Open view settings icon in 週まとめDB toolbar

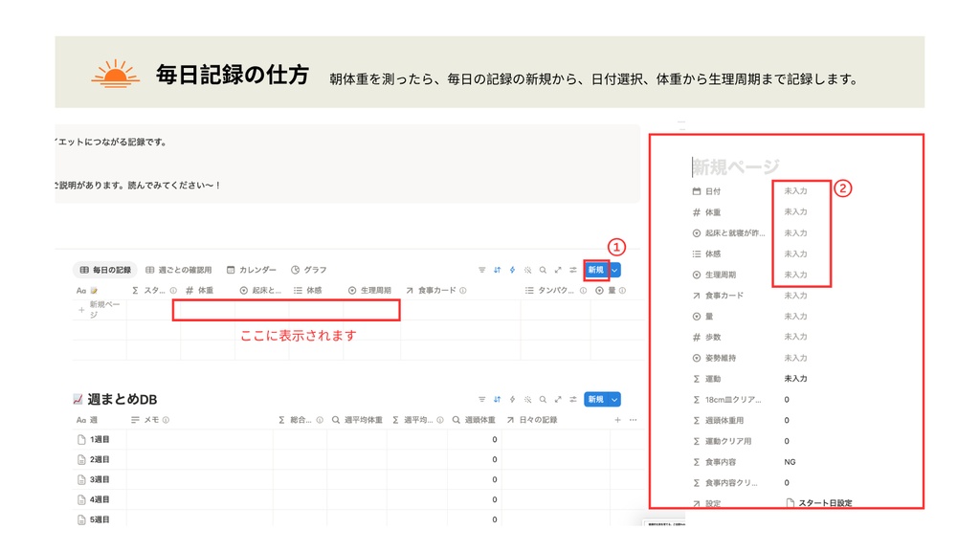573,399
